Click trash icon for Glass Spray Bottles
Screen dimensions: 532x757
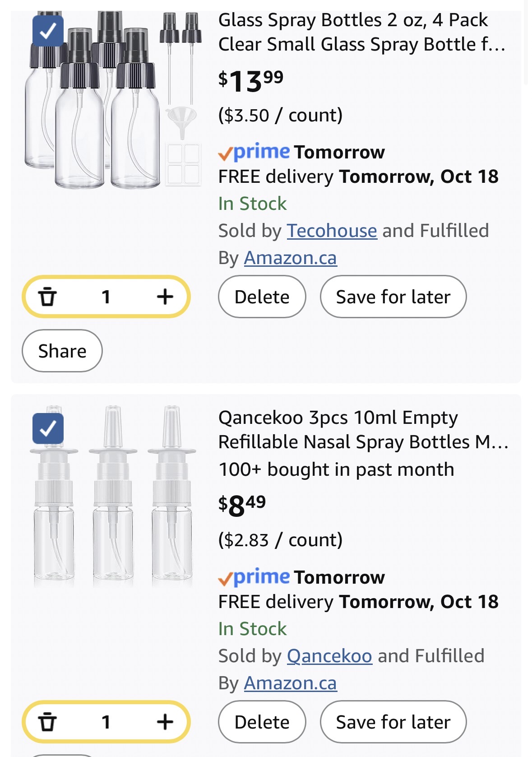point(47,297)
